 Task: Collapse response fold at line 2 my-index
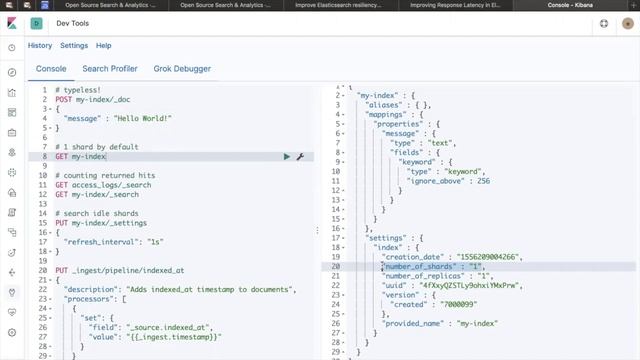(x=343, y=96)
